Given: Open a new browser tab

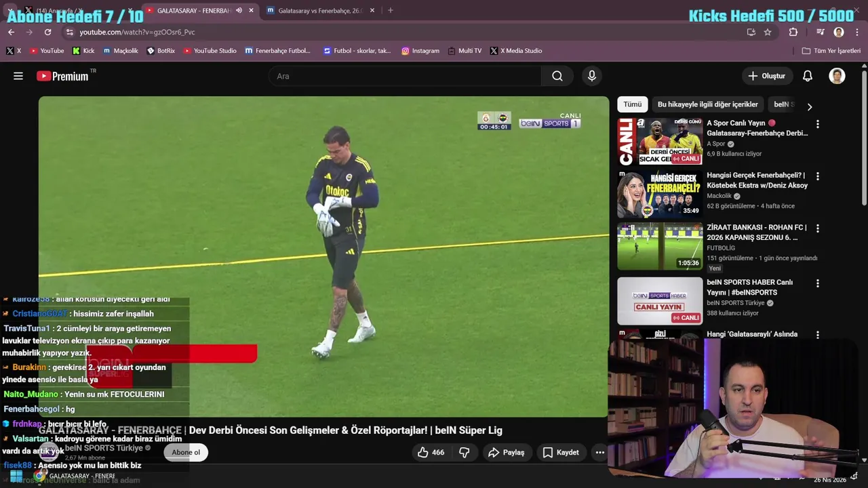Looking at the screenshot, I should click(x=390, y=10).
